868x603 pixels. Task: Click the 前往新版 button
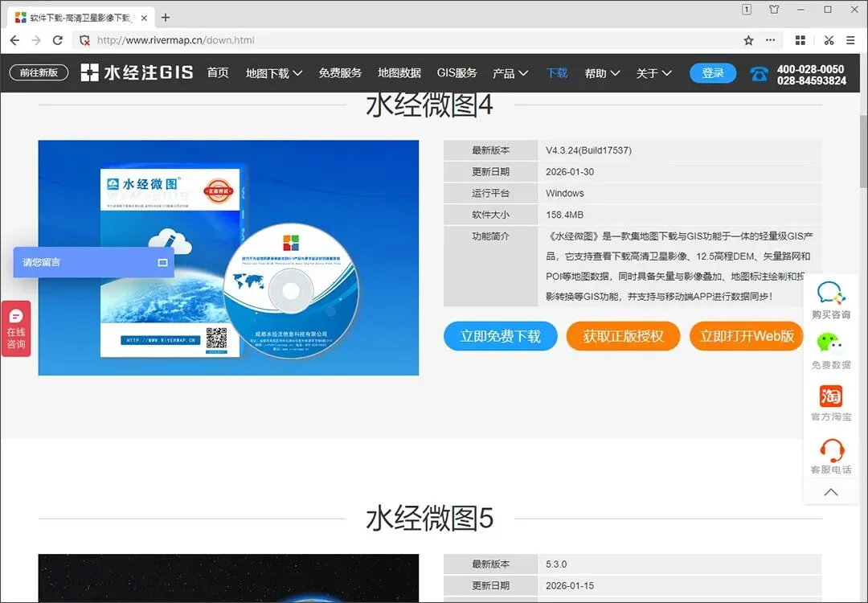[39, 72]
